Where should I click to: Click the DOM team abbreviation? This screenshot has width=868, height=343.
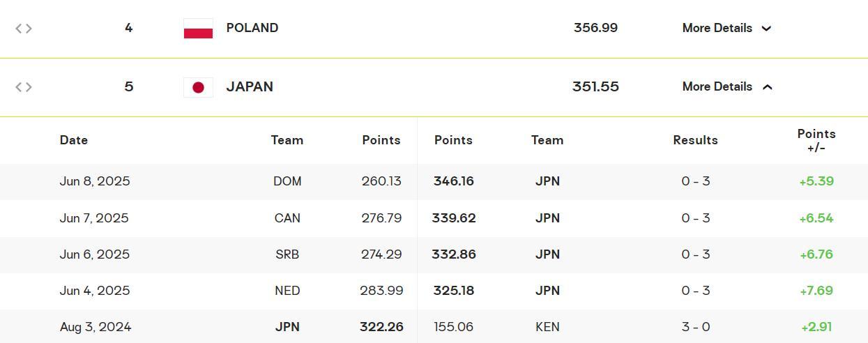pyautogui.click(x=287, y=181)
